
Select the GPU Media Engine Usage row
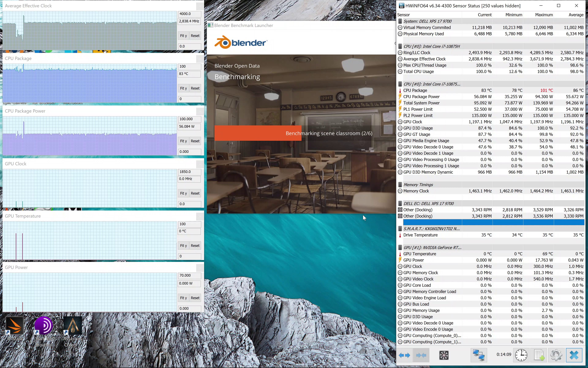coord(491,141)
